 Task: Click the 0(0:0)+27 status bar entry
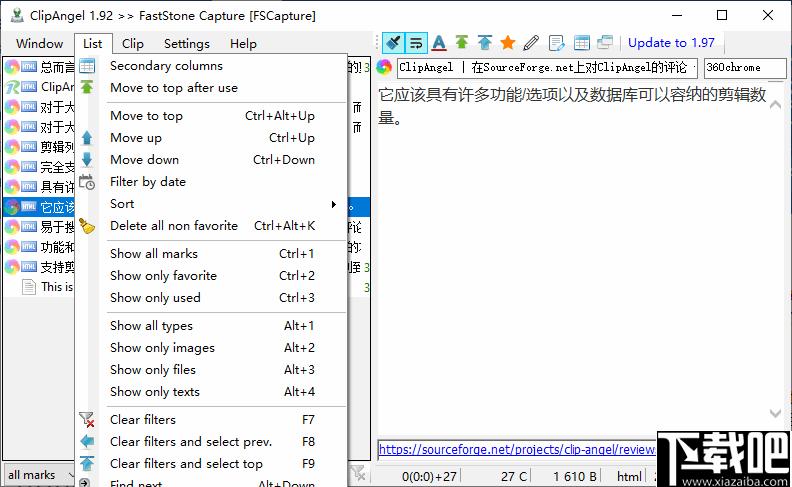[429, 476]
